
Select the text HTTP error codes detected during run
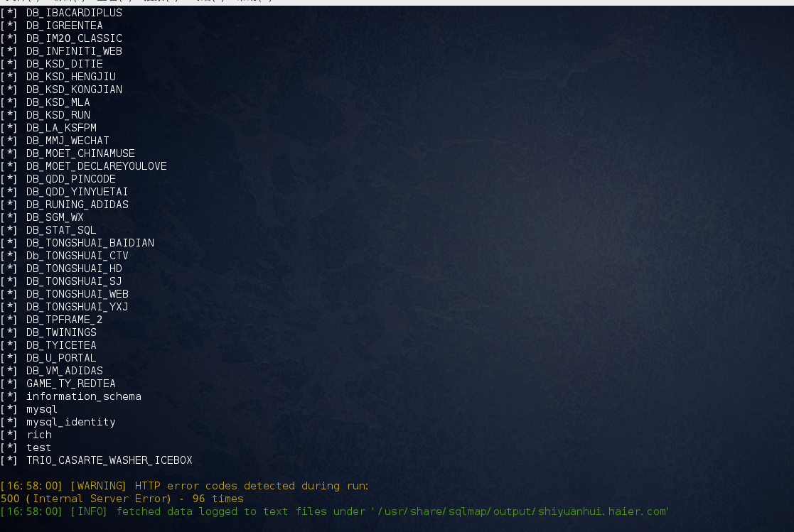251,486
